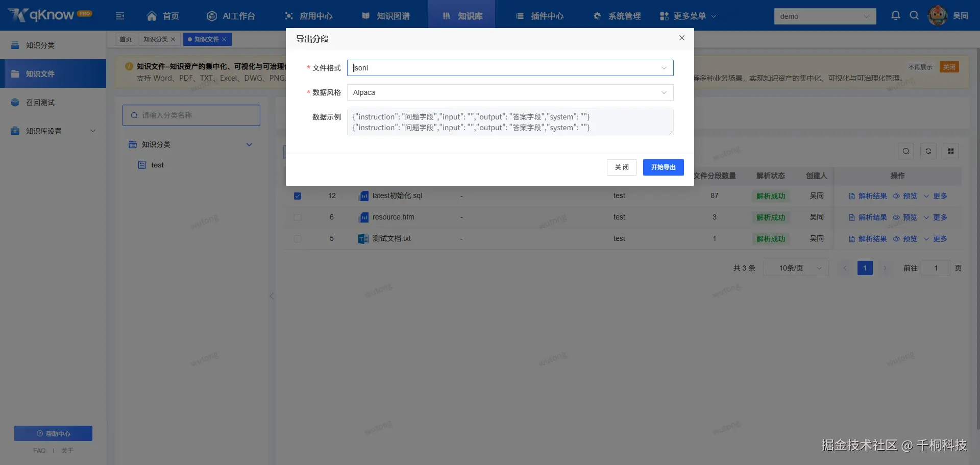The width and height of the screenshot is (980, 465).
Task: Close the 知识文件 tab via its X
Action: coord(224,39)
